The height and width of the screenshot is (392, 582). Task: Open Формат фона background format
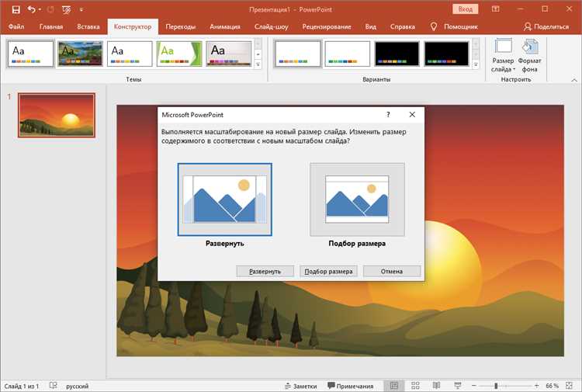pos(530,56)
